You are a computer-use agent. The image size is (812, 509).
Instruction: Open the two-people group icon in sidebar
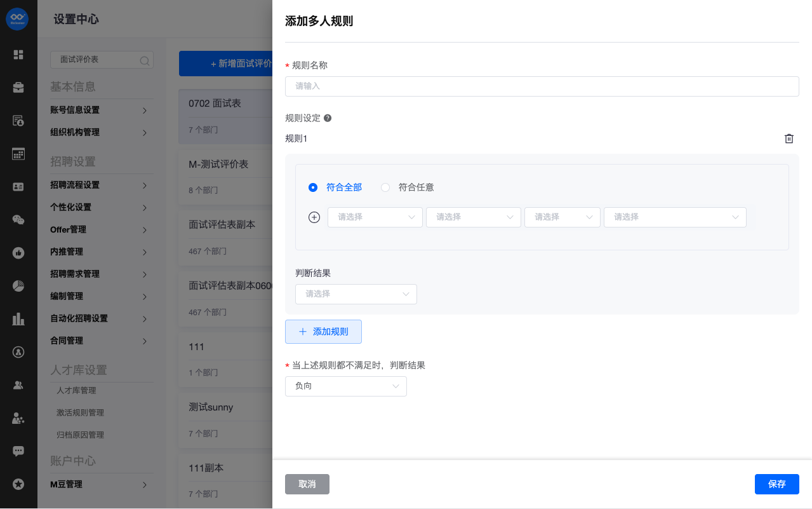point(18,384)
